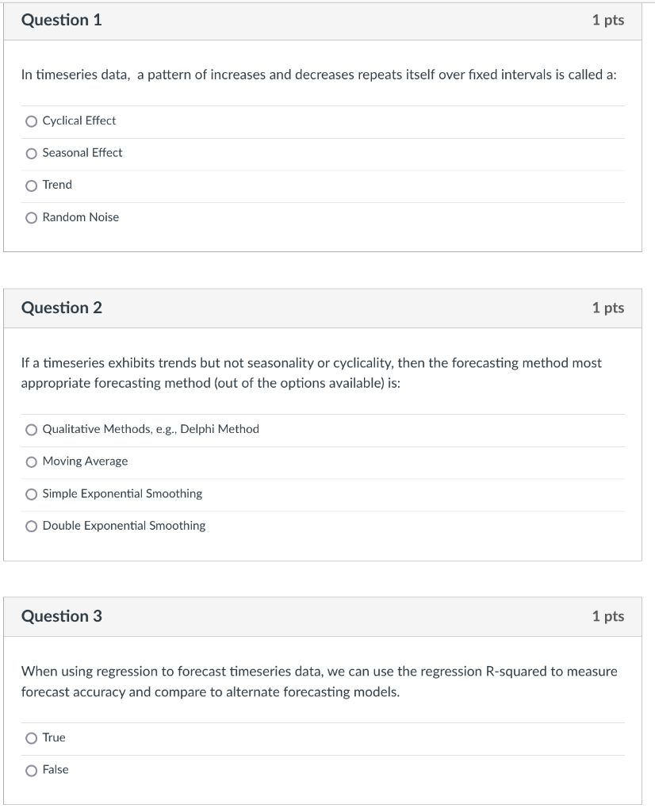
Task: Click the 'Seasonal Effect' label text
Action: [x=82, y=153]
